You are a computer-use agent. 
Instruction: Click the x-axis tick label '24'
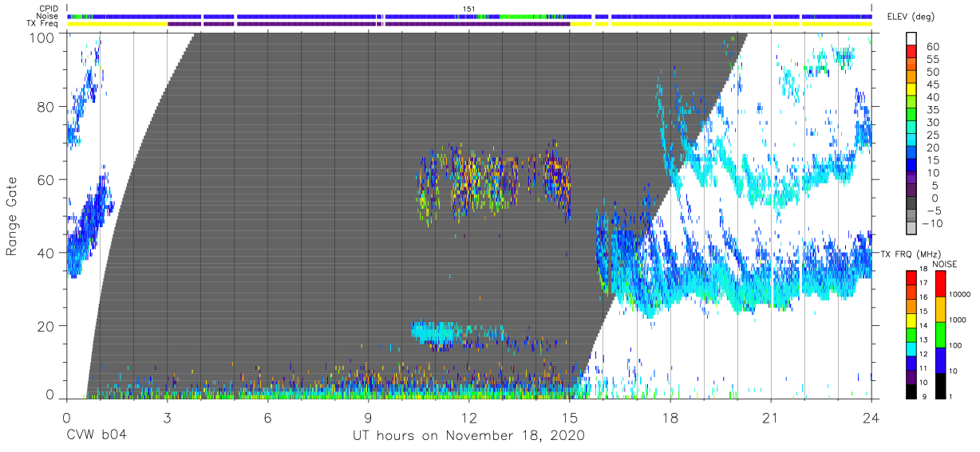[871, 417]
